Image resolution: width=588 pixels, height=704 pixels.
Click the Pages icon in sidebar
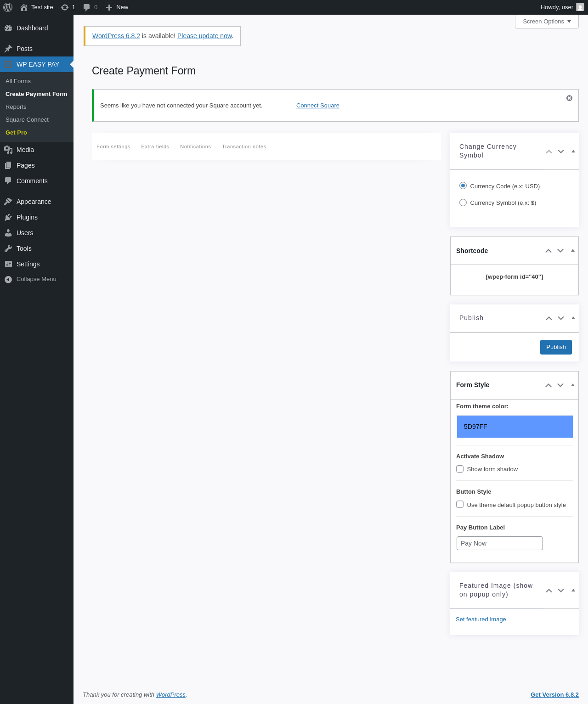click(8, 165)
